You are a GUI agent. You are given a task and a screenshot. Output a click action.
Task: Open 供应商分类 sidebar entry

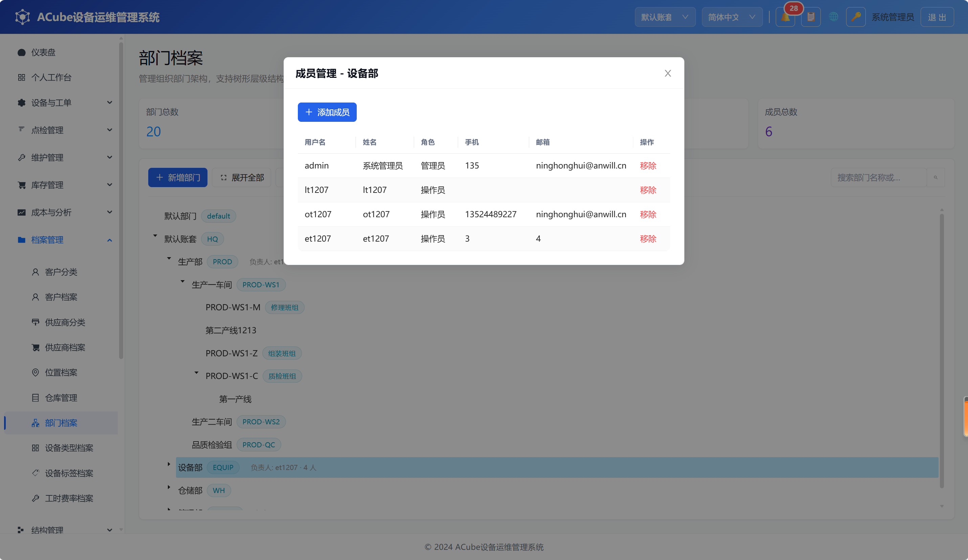pos(62,322)
